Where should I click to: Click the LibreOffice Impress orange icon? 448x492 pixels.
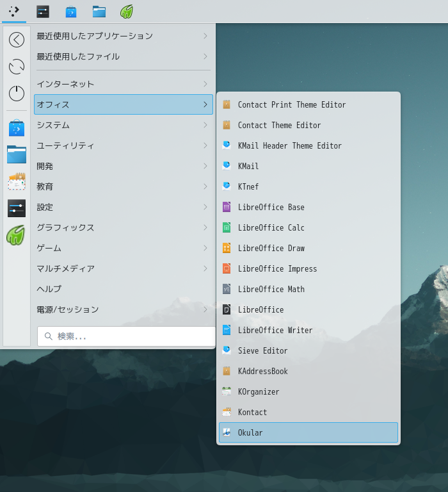click(227, 268)
